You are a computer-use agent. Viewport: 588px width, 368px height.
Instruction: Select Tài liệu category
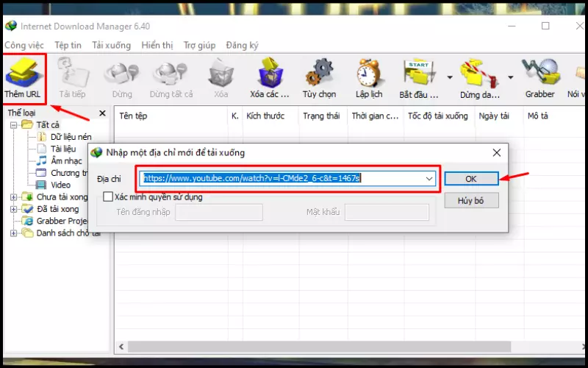(63, 149)
